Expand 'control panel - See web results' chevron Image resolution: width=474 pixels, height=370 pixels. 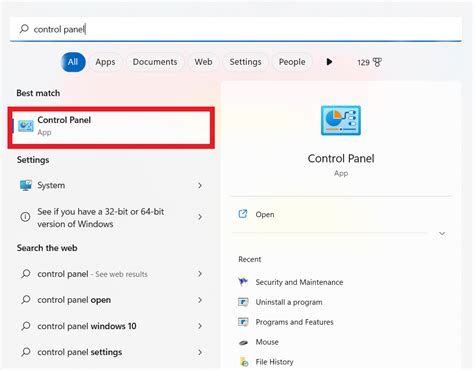[200, 274]
